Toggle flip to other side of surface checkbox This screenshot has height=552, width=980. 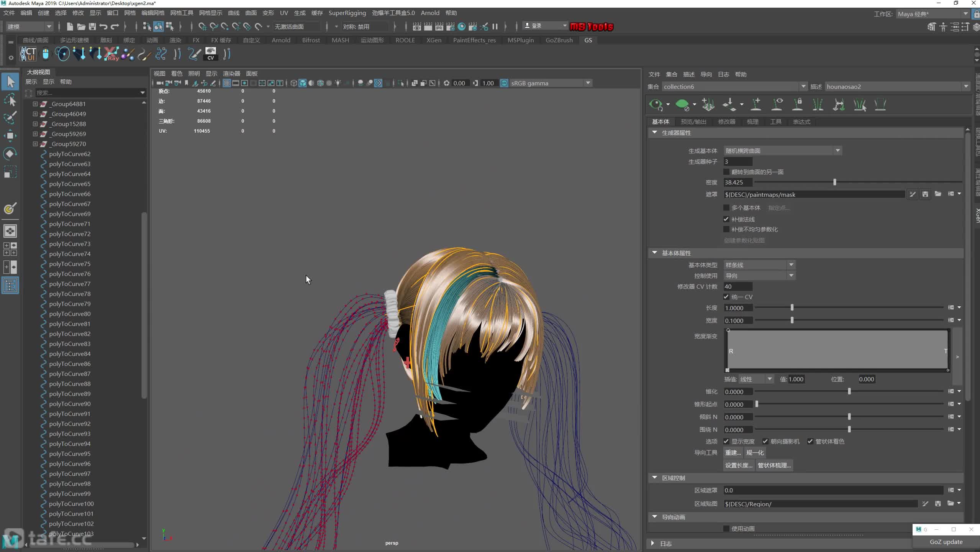(x=726, y=172)
